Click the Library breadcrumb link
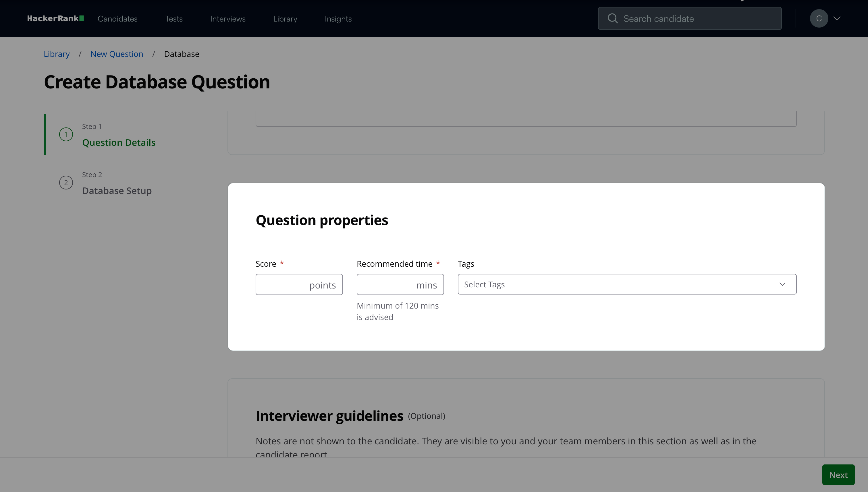The height and width of the screenshot is (492, 868). coord(57,54)
